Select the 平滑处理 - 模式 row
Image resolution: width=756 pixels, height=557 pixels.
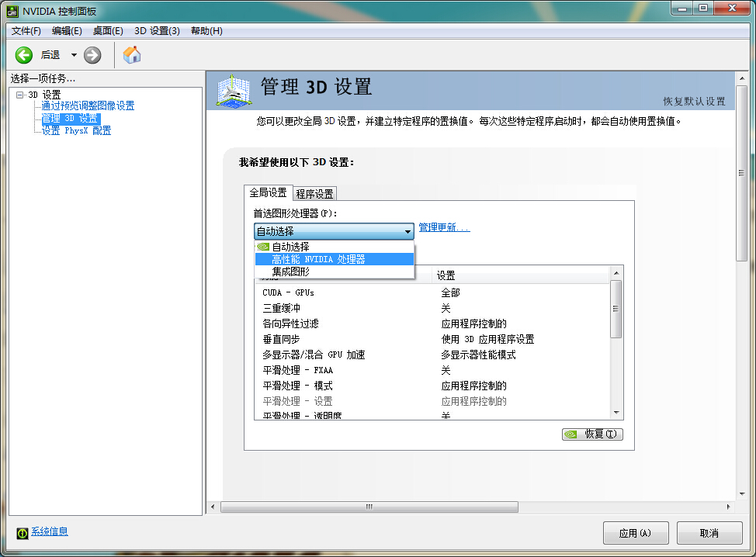click(x=432, y=386)
